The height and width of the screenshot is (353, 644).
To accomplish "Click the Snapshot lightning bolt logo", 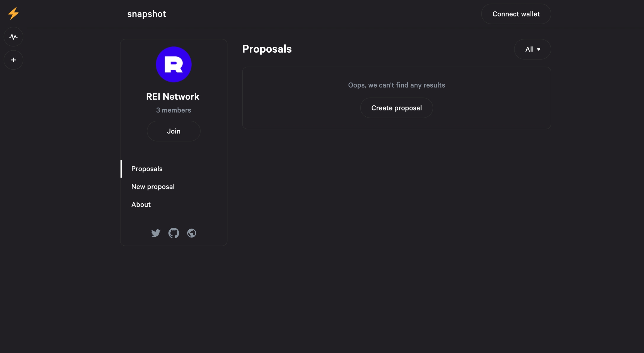I will (13, 13).
